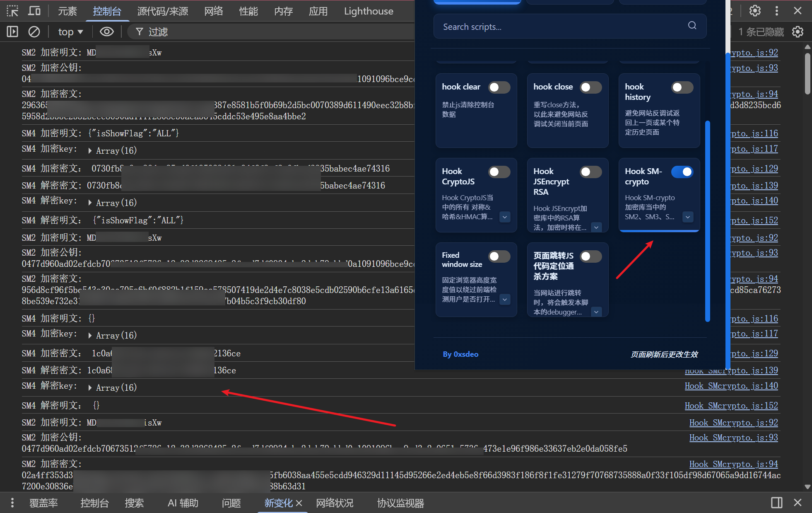This screenshot has height=513, width=812.
Task: Close the DevTools panel at top right
Action: pyautogui.click(x=798, y=11)
